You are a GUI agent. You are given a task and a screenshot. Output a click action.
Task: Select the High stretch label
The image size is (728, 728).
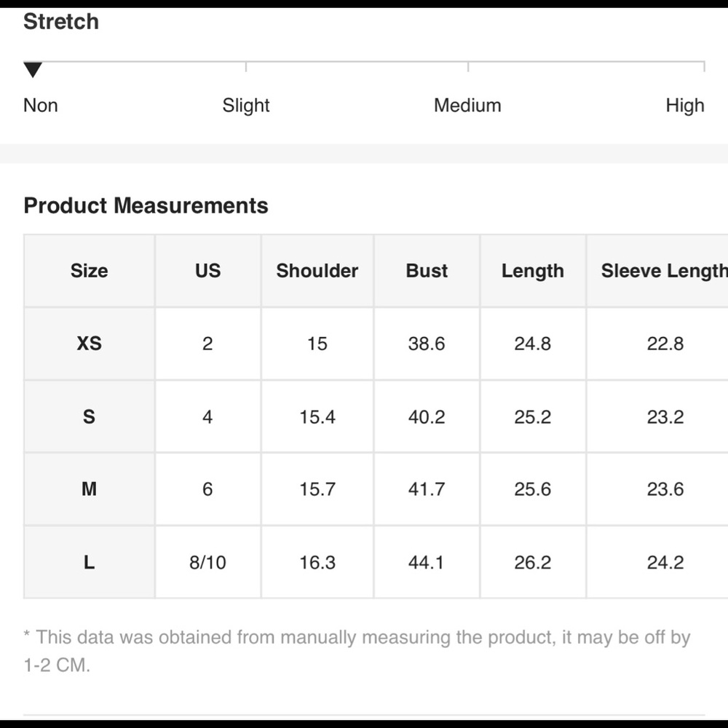[684, 106]
